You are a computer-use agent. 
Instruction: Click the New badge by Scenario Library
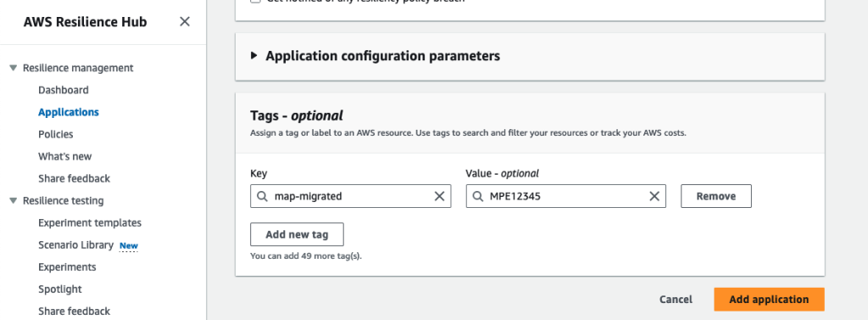(129, 245)
